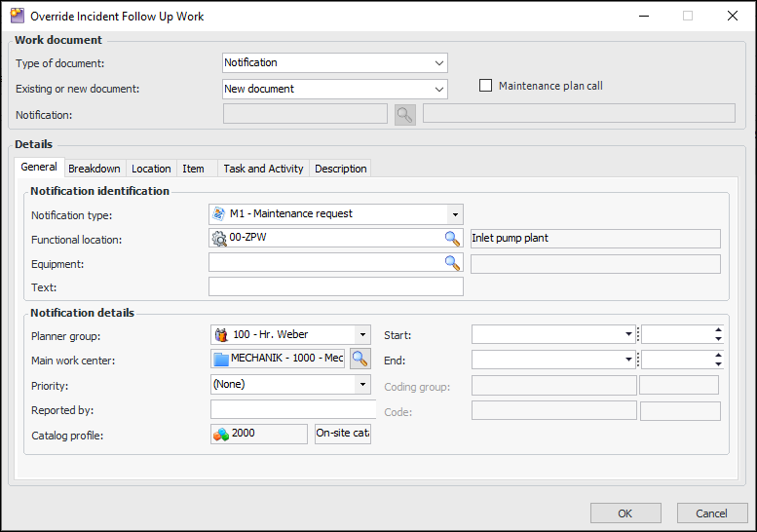Click the Cancel button
This screenshot has height=532, width=757.
point(711,513)
